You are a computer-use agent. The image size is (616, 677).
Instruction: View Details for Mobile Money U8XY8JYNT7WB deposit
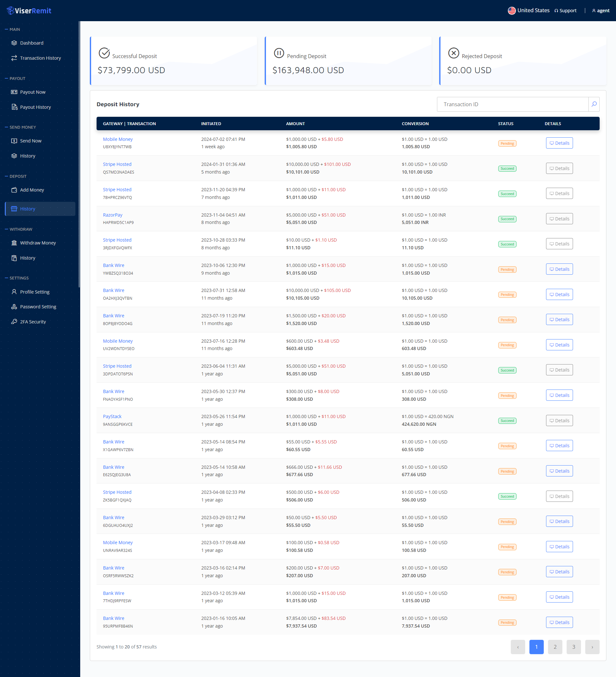pyautogui.click(x=559, y=143)
